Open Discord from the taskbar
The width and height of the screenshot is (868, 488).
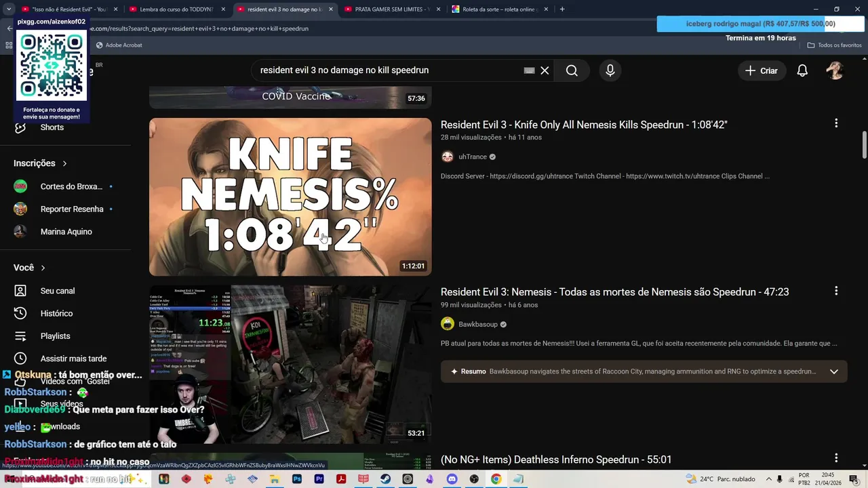[452, 479]
